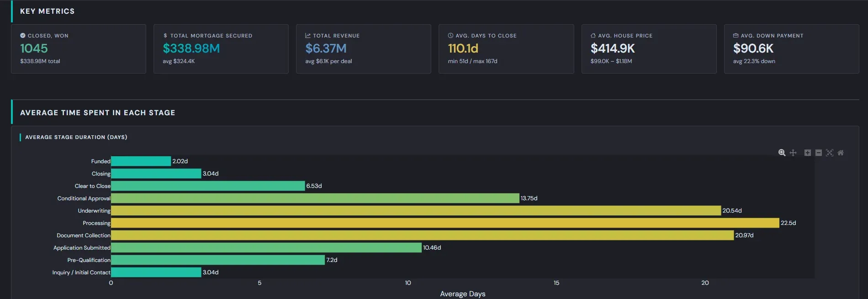Click the Processing bar
The width and height of the screenshot is (868, 299).
[445, 223]
